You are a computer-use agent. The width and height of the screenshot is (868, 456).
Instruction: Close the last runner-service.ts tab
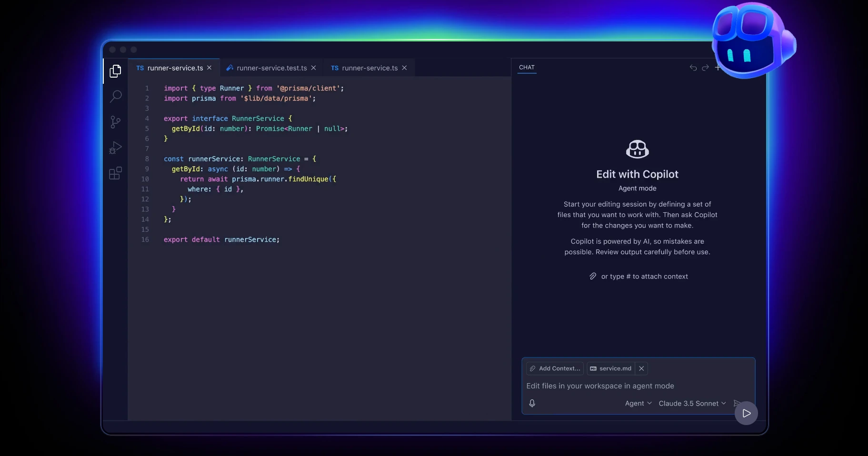404,68
